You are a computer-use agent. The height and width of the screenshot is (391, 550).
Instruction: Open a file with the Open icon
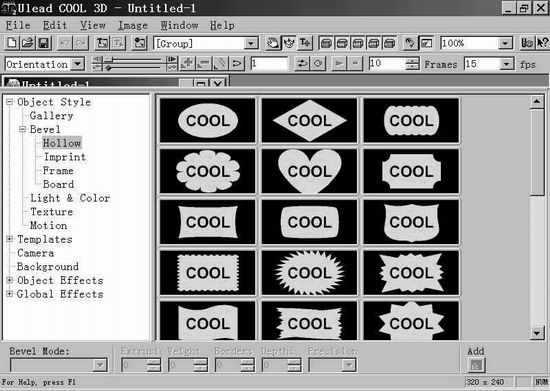pos(27,43)
